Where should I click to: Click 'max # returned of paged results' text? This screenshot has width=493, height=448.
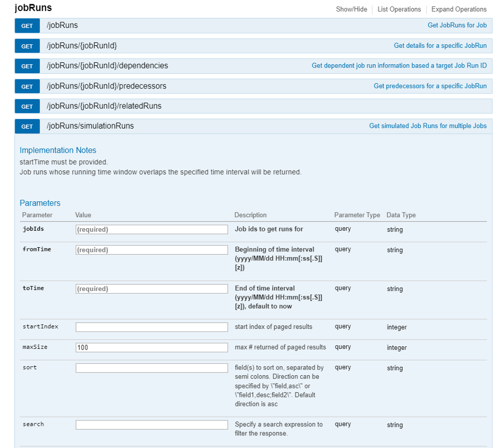(280, 347)
